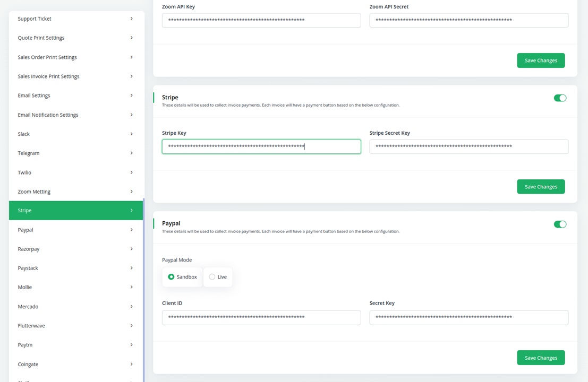Click the chevron next to Mollie
Image resolution: width=588 pixels, height=382 pixels.
point(132,287)
